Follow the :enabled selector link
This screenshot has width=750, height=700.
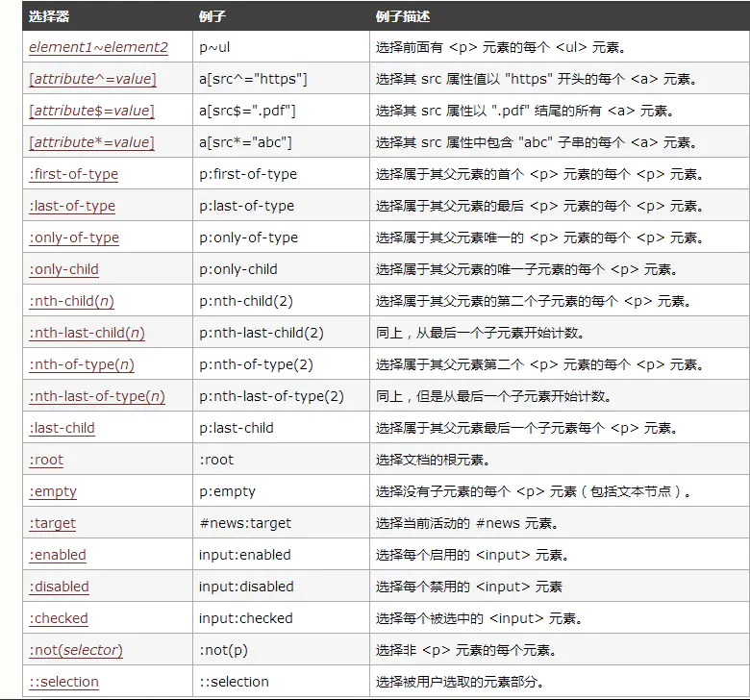pyautogui.click(x=58, y=555)
